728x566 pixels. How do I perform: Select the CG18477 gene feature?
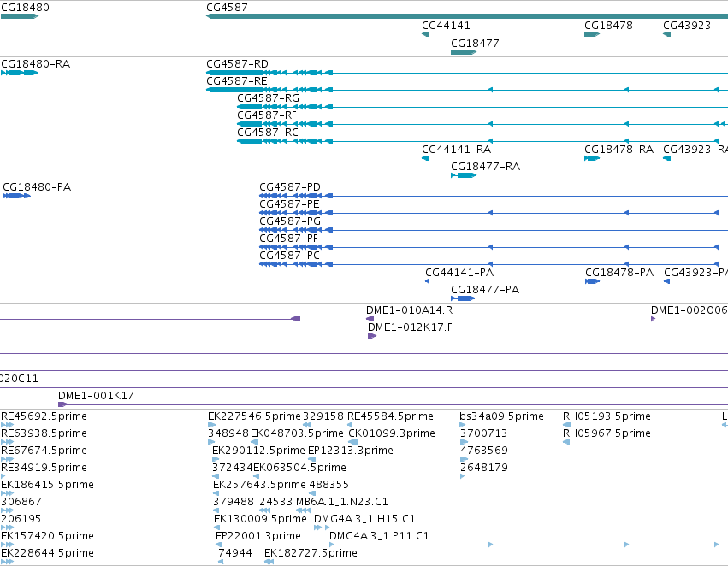click(464, 52)
